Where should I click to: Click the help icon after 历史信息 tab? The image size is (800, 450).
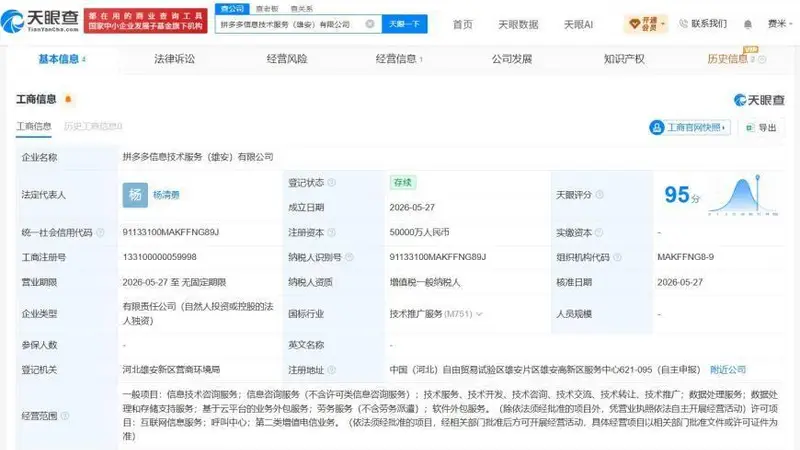762,59
